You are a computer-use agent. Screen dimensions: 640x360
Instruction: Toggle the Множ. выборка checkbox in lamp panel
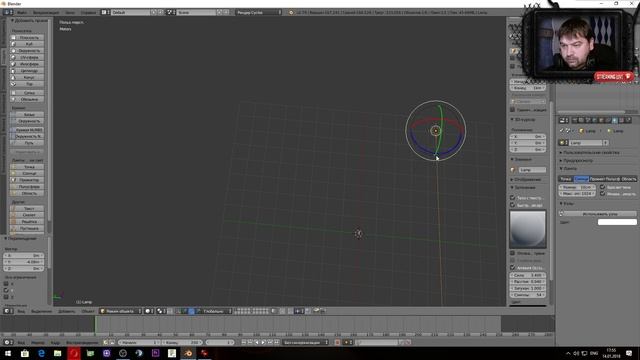[x=602, y=193]
